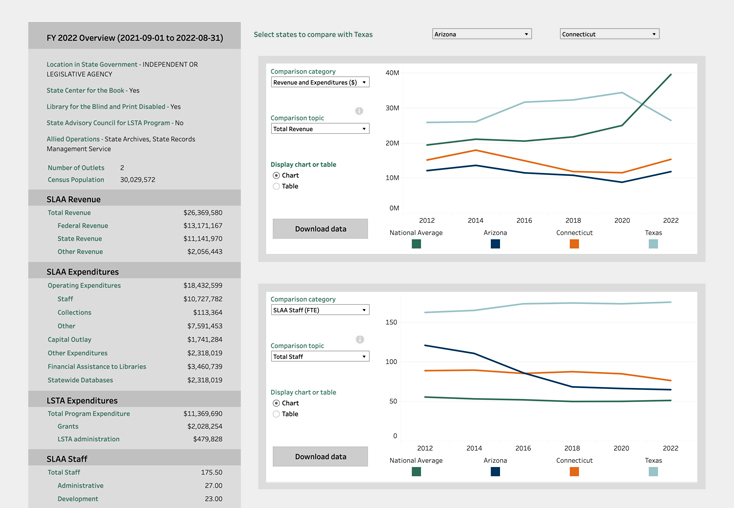
Task: Click Connecticut orange swatch in revenue legend
Action: [574, 244]
